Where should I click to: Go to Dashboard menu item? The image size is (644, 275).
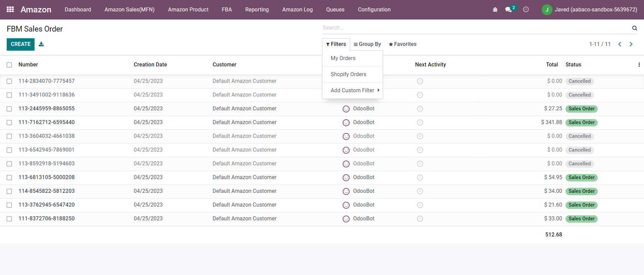[78, 10]
